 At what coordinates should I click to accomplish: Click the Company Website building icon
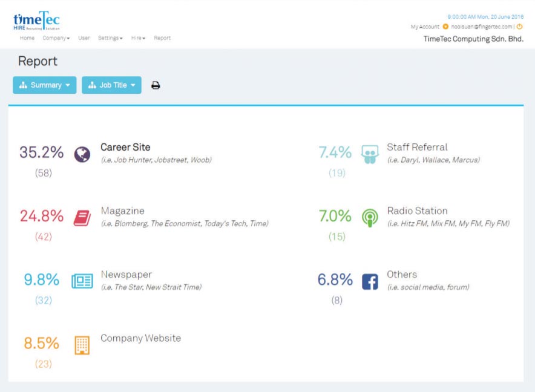pyautogui.click(x=82, y=345)
